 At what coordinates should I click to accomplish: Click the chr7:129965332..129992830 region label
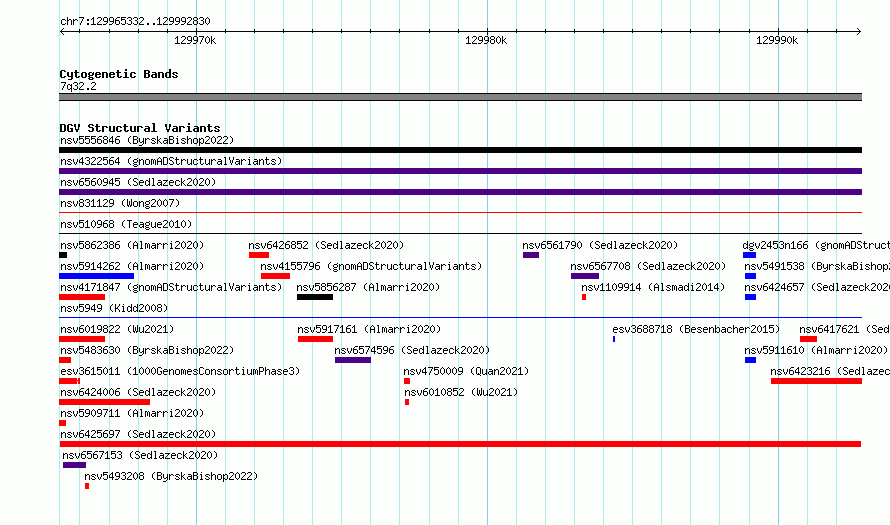[135, 22]
